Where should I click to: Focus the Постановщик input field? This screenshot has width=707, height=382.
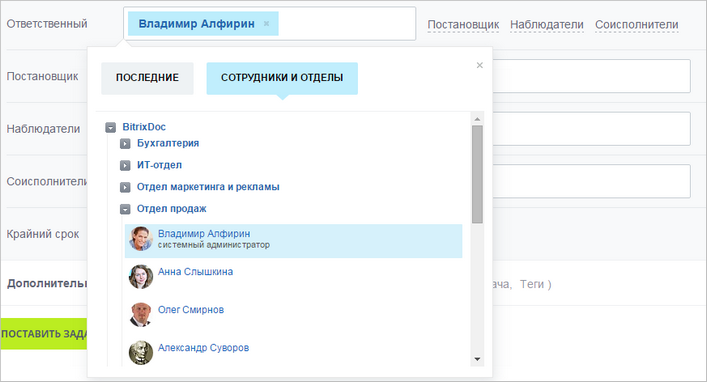pos(591,76)
